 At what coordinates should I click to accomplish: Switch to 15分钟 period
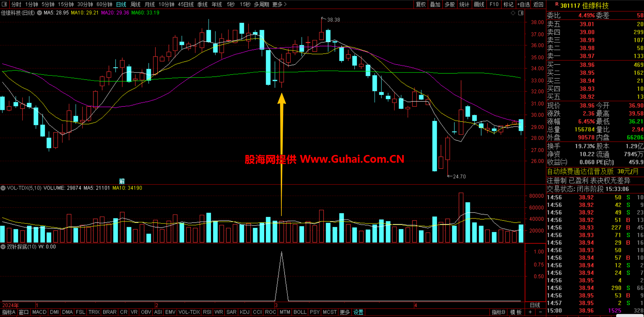coord(66,4)
